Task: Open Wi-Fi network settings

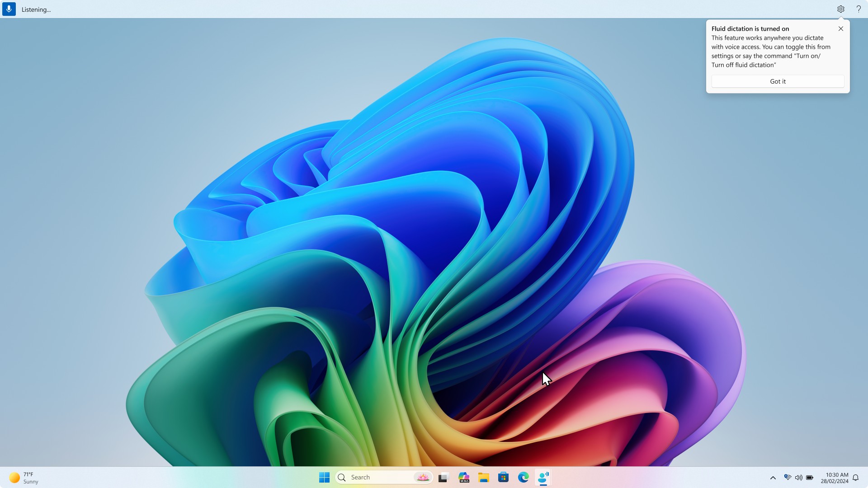Action: tap(788, 477)
